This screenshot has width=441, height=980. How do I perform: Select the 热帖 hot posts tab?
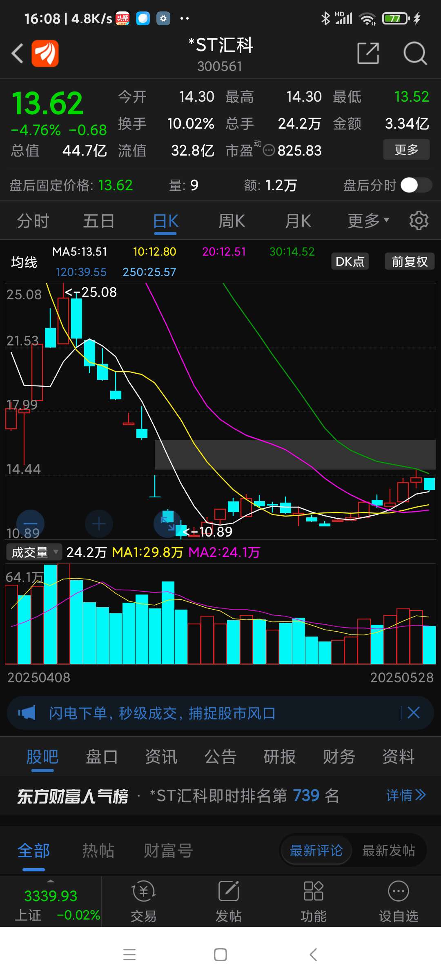[x=98, y=851]
